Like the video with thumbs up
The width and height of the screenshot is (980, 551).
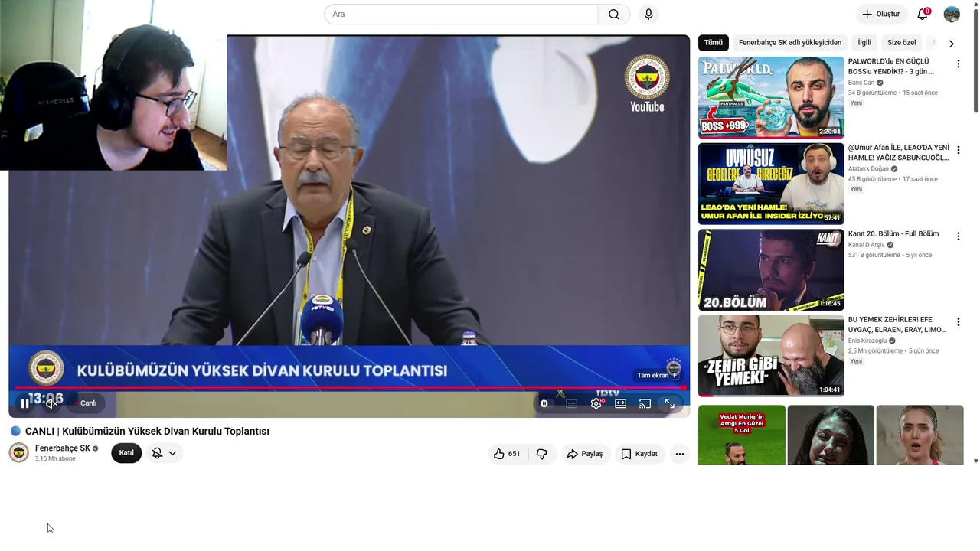(x=507, y=454)
